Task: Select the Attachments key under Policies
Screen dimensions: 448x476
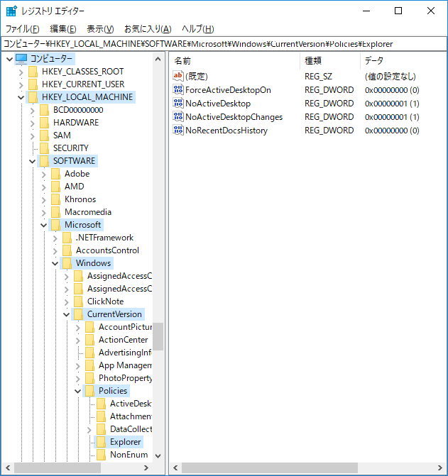Action: (x=131, y=416)
